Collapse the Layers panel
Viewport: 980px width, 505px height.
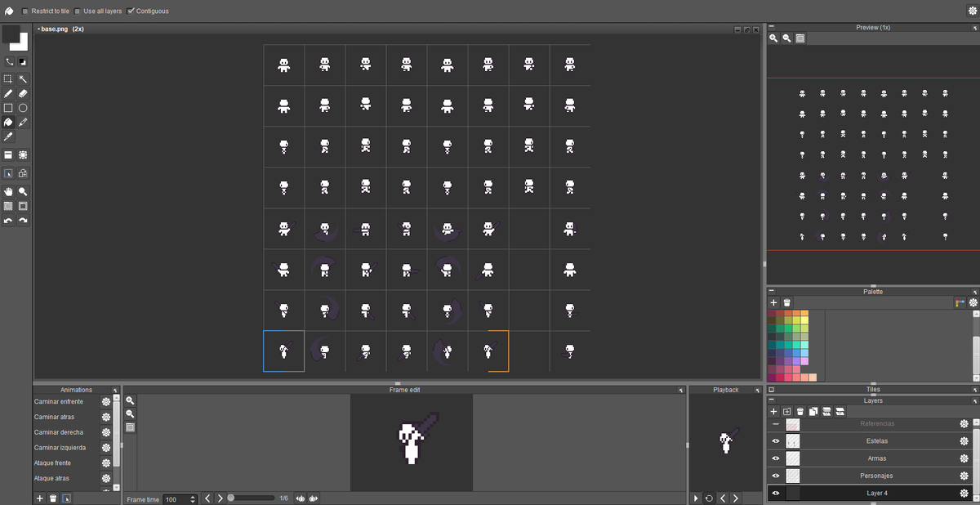pyautogui.click(x=772, y=400)
